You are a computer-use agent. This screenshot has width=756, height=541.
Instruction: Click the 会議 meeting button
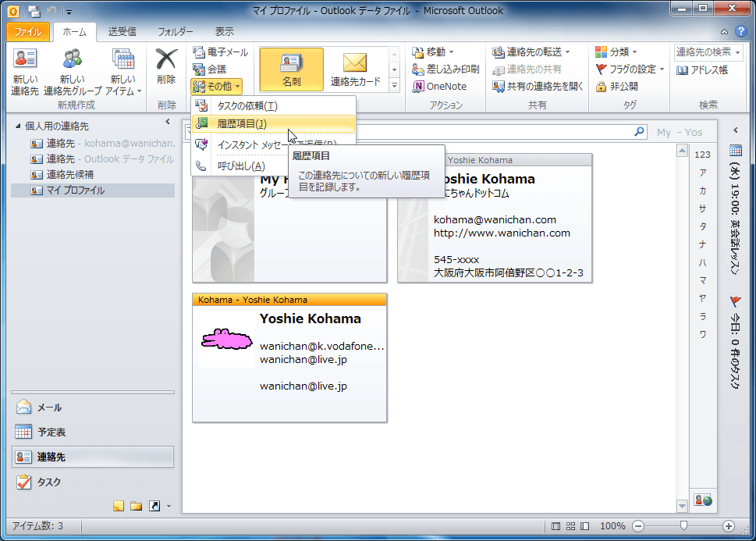[x=210, y=69]
